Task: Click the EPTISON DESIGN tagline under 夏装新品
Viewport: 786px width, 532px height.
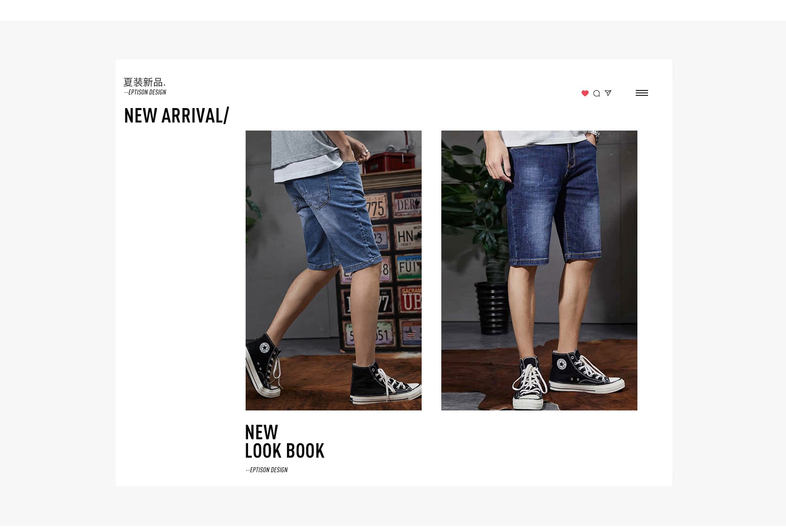Action: [x=145, y=92]
